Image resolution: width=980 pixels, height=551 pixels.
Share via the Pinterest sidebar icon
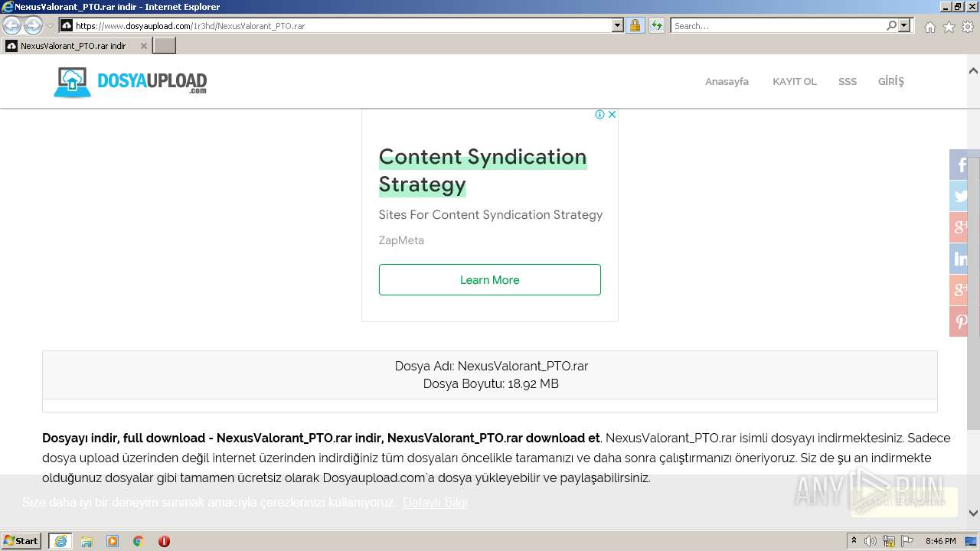click(960, 321)
